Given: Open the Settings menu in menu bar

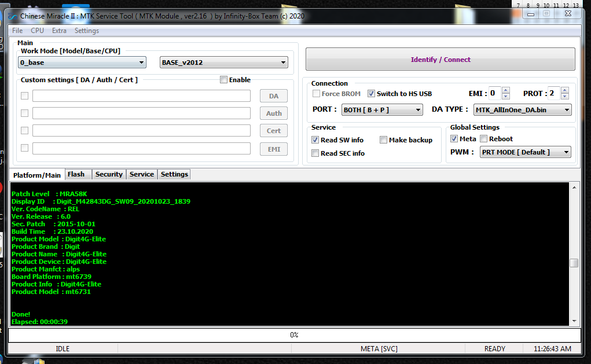Looking at the screenshot, I should pos(87,31).
